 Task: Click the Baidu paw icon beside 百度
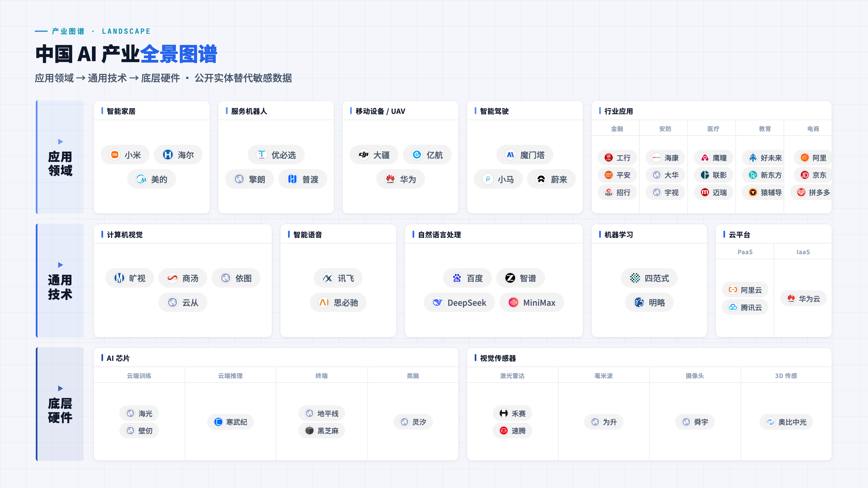pos(457,278)
